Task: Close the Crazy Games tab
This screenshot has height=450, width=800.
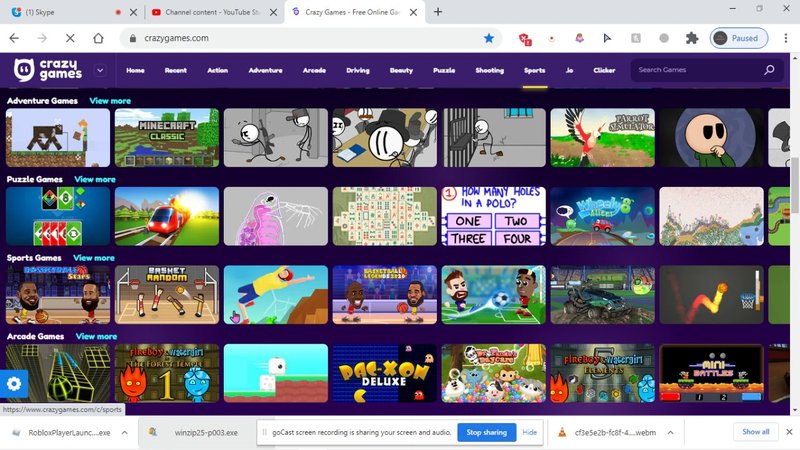Action: 414,12
